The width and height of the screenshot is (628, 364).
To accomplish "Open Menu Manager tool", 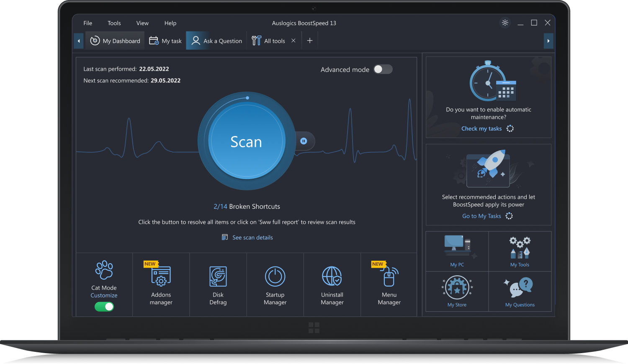I will [x=389, y=285].
